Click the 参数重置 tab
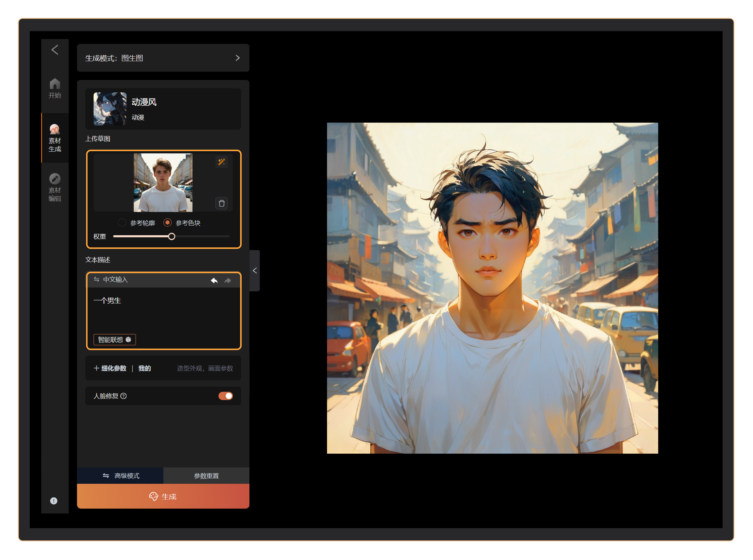 (207, 476)
